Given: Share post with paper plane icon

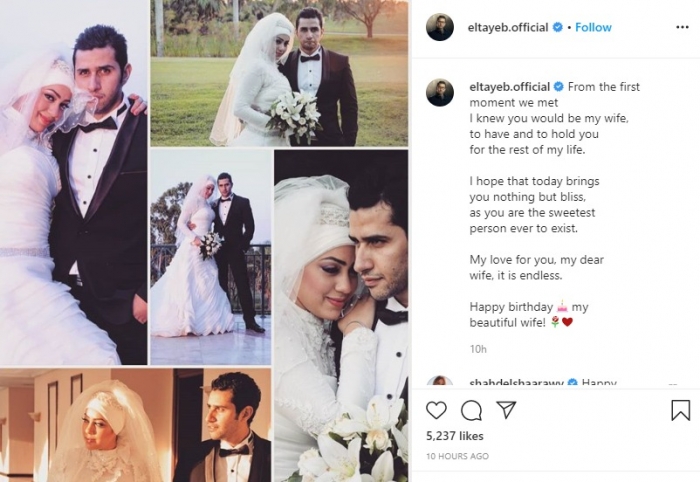Looking at the screenshot, I should [x=506, y=410].
